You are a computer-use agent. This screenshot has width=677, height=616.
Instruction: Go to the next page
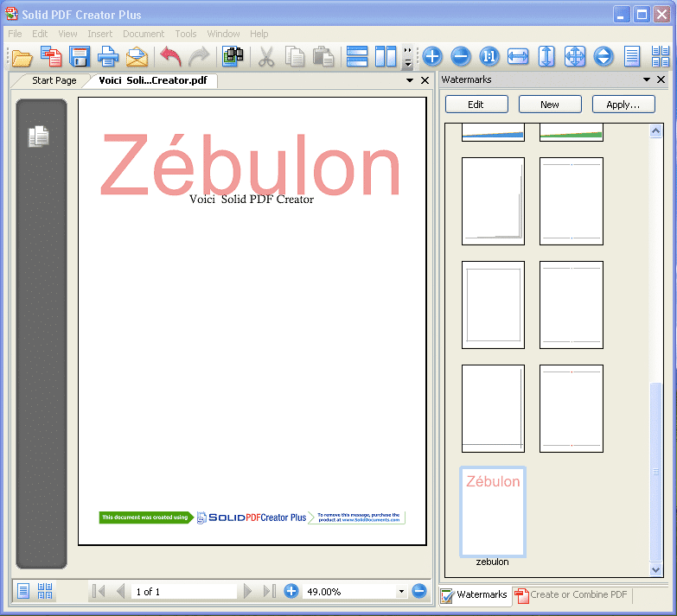point(247,591)
